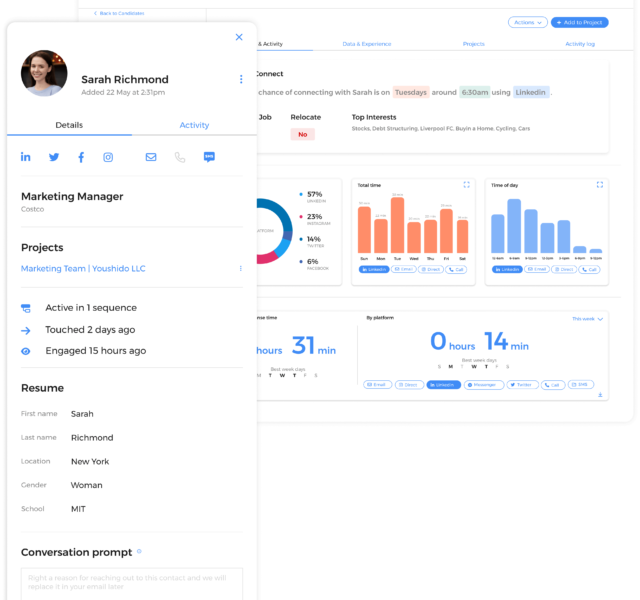Expand the Total time chart fullscreen
This screenshot has height=600, width=640.
click(467, 185)
